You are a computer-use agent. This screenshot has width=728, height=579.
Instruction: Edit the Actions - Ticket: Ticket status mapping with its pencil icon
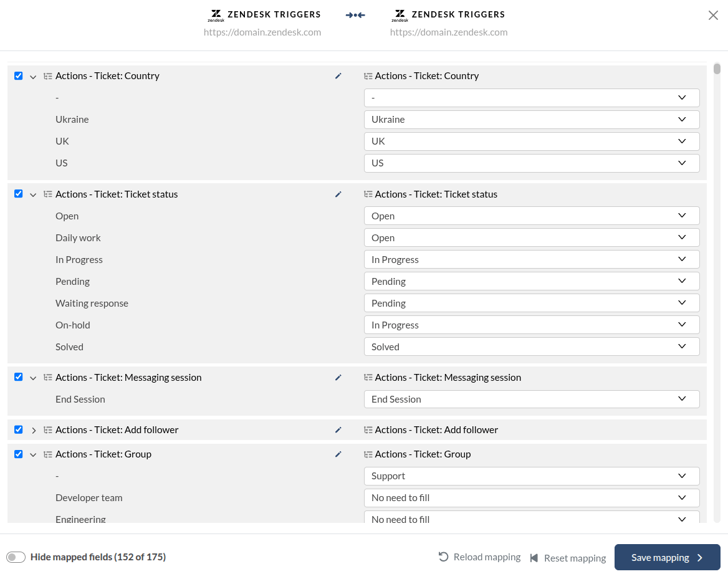tap(338, 194)
